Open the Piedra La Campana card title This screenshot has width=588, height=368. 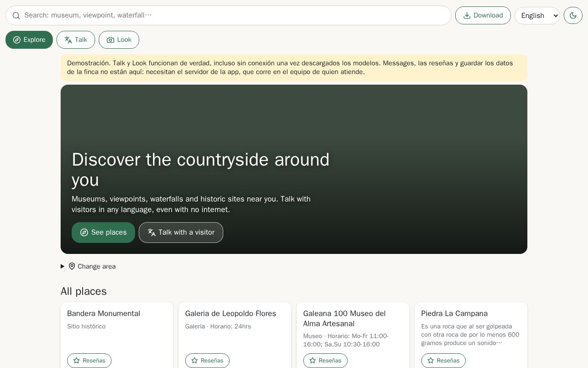pos(454,314)
